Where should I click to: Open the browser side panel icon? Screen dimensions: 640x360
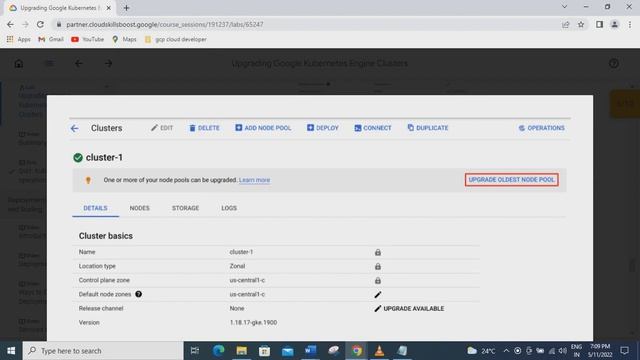point(599,24)
